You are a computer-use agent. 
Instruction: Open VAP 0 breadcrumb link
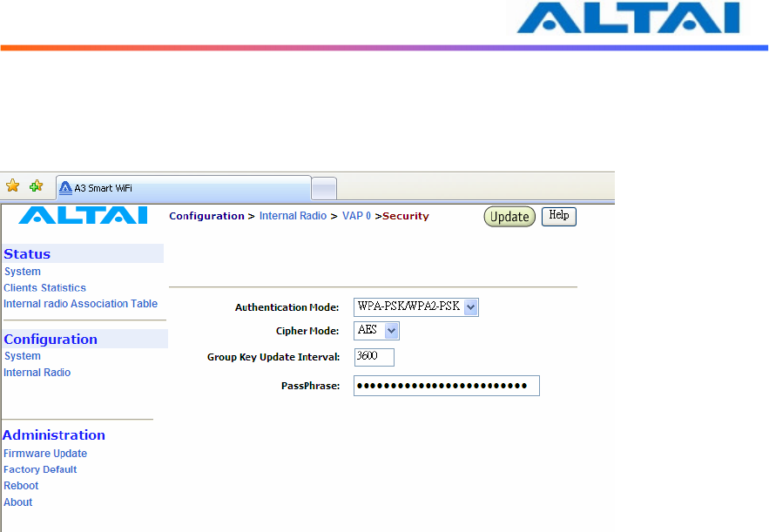(356, 216)
